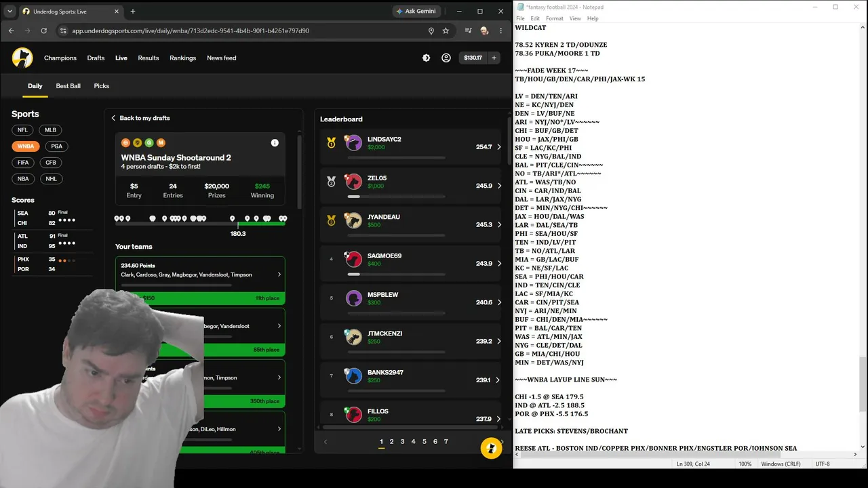
Task: Click the yellow shield badge on the contest card
Action: point(137,143)
